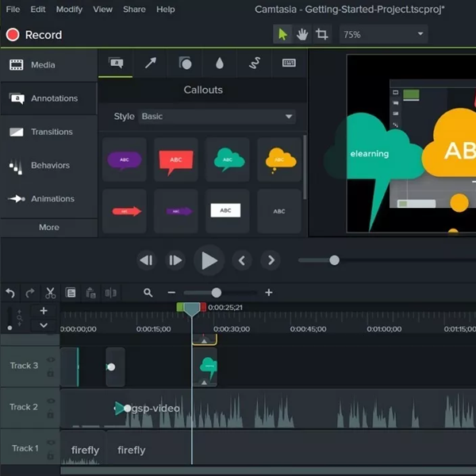This screenshot has height=476, width=476.
Task: Select the red speech bubble callout thumbnail
Action: [176, 160]
